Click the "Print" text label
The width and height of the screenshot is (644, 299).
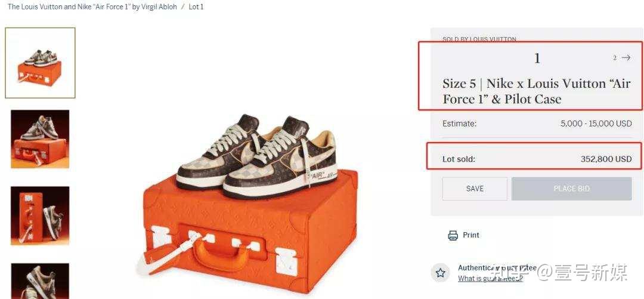click(471, 235)
